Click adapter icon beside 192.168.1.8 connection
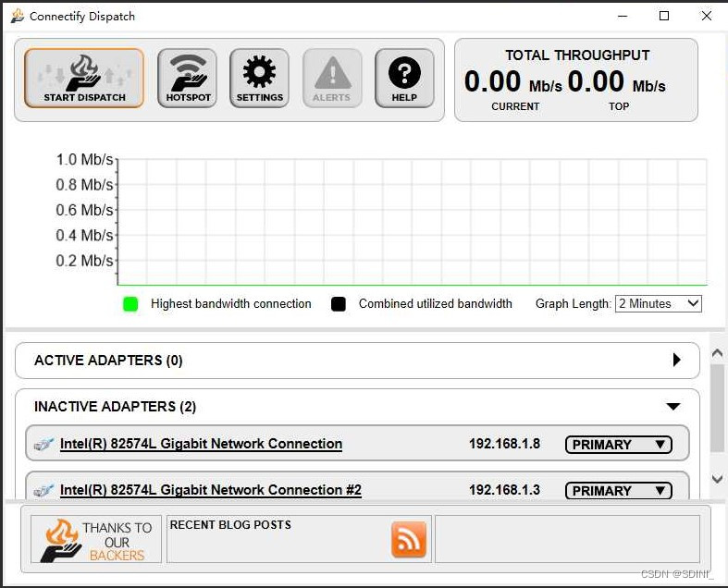Screen dimensions: 728x588 [x=43, y=444]
